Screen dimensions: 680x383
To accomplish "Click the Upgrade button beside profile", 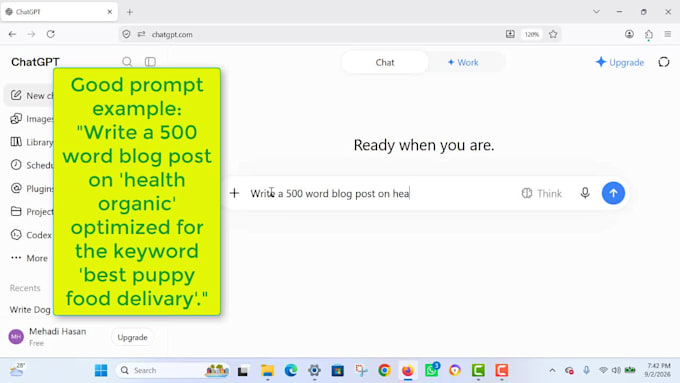I will pos(132,337).
